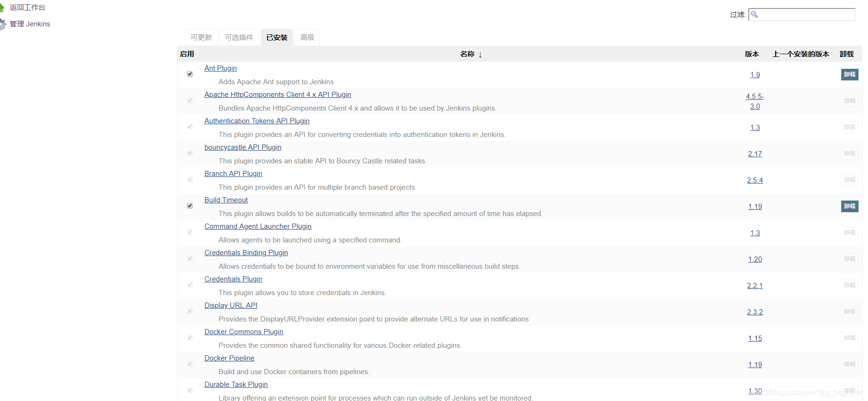The width and height of the screenshot is (868, 401).
Task: Click the green return-to-dashboard arrow icon
Action: pyautogui.click(x=2, y=8)
